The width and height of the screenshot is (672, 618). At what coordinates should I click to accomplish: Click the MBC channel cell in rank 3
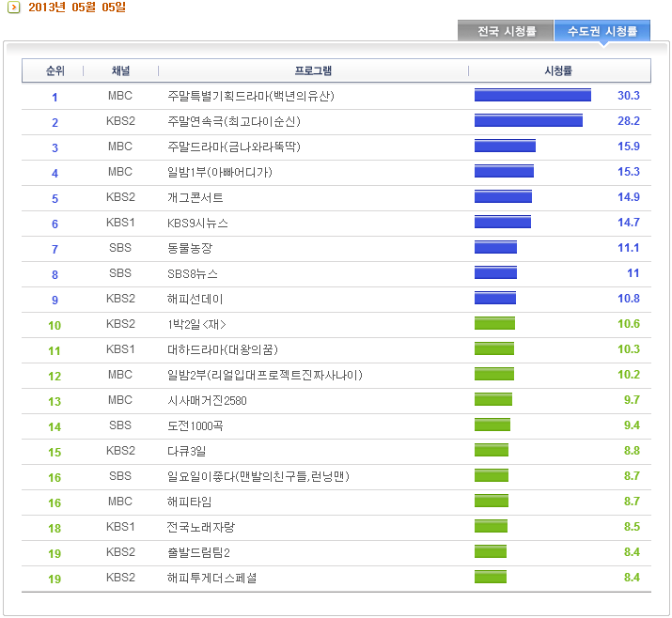pos(120,146)
